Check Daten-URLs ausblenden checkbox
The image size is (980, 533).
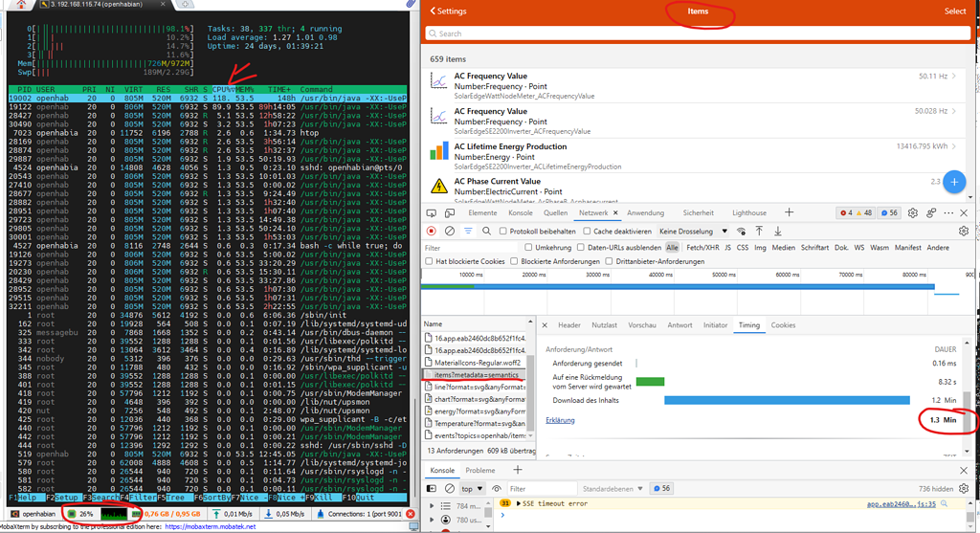[581, 248]
